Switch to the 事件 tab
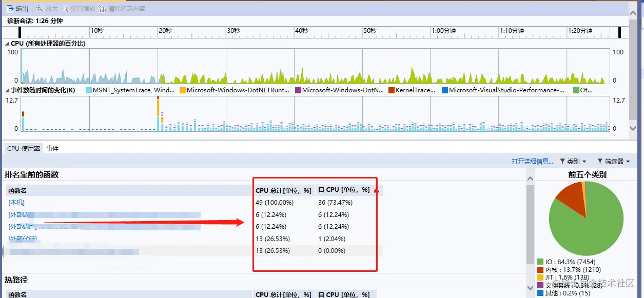644x298 pixels. pyautogui.click(x=52, y=148)
